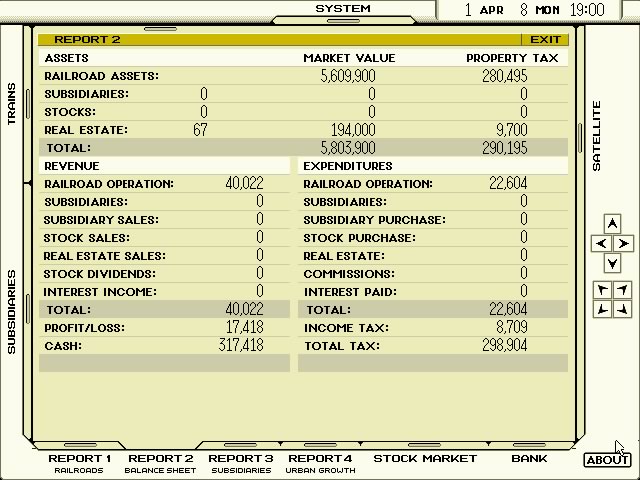640x480 pixels.
Task: Show Report 4 Urban Growth tab
Action: tap(320, 463)
